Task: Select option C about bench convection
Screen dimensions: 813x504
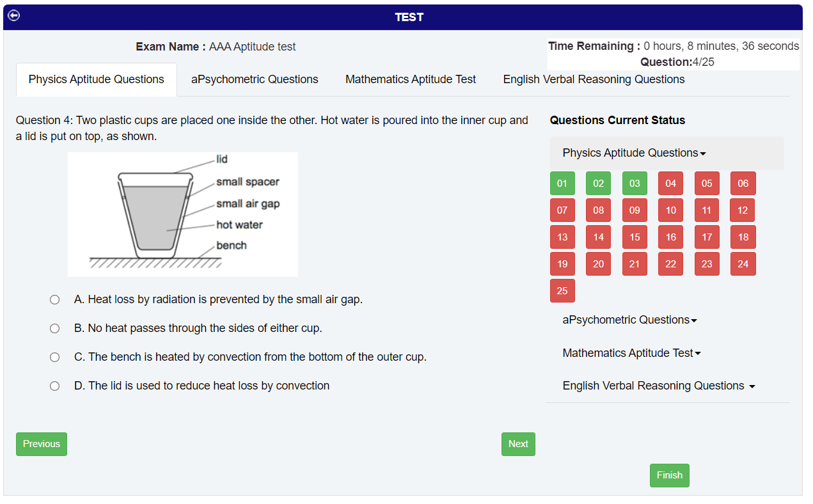Action: tap(55, 357)
